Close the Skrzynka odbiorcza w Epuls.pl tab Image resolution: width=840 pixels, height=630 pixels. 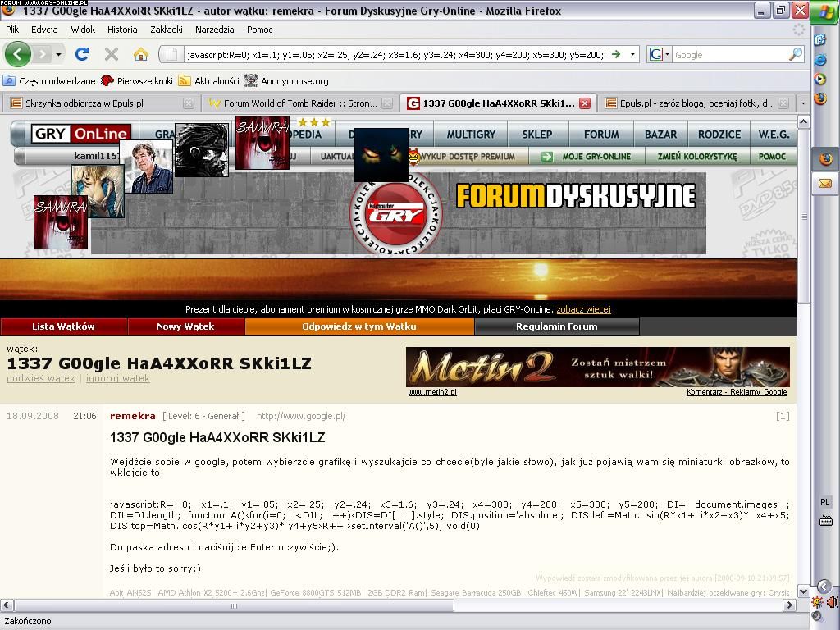[x=188, y=103]
